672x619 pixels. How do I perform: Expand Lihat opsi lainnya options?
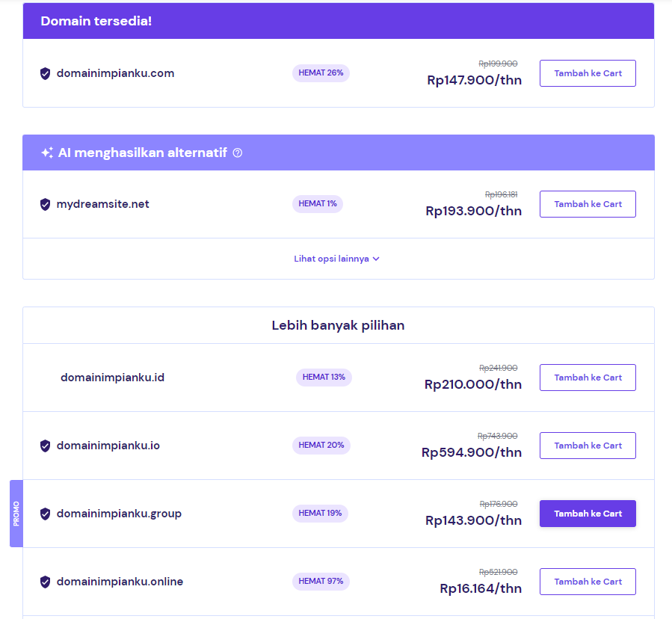[x=337, y=258]
